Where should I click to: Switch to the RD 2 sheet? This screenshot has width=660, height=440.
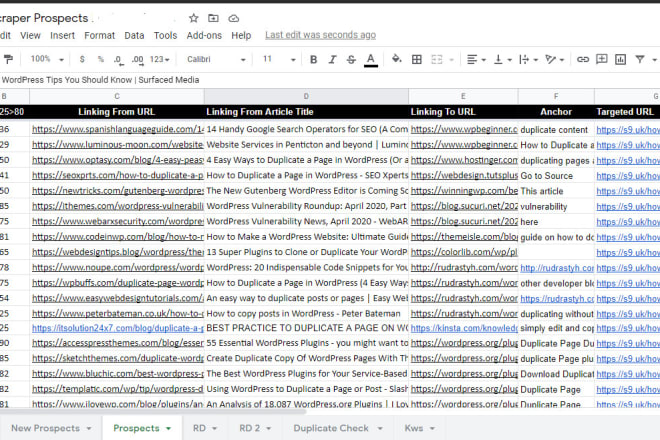(x=250, y=428)
